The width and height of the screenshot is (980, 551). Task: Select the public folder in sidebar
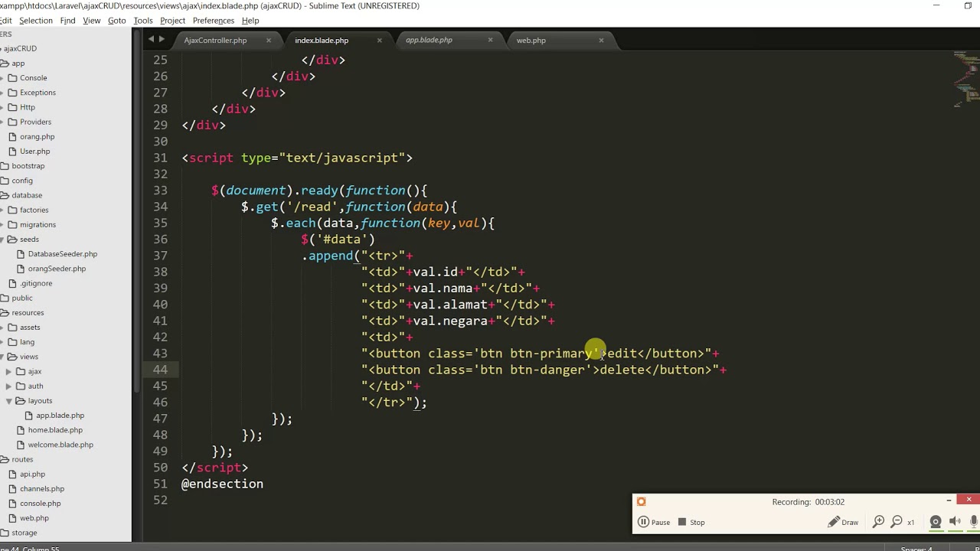[22, 298]
